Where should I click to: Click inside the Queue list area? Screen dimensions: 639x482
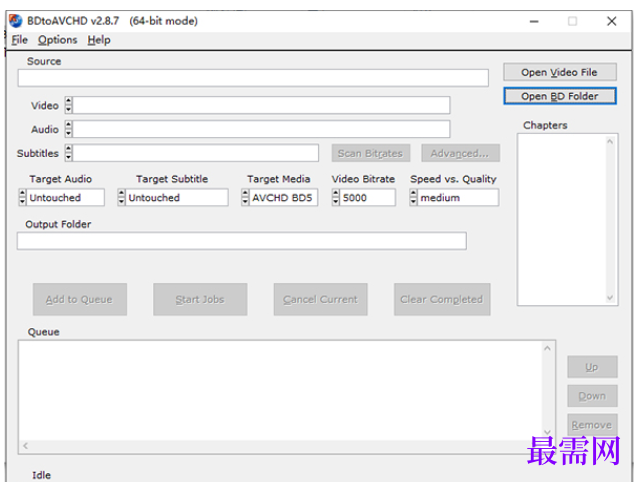pyautogui.click(x=280, y=390)
